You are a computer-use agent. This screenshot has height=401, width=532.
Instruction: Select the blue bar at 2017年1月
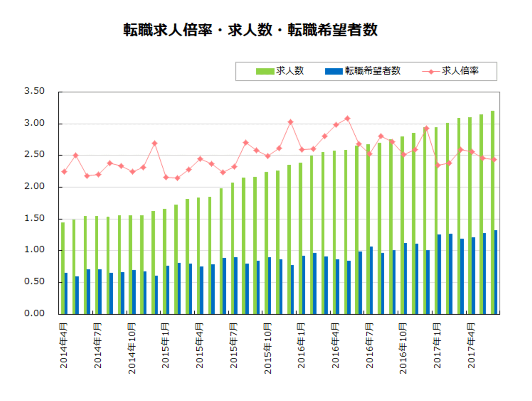(x=440, y=273)
